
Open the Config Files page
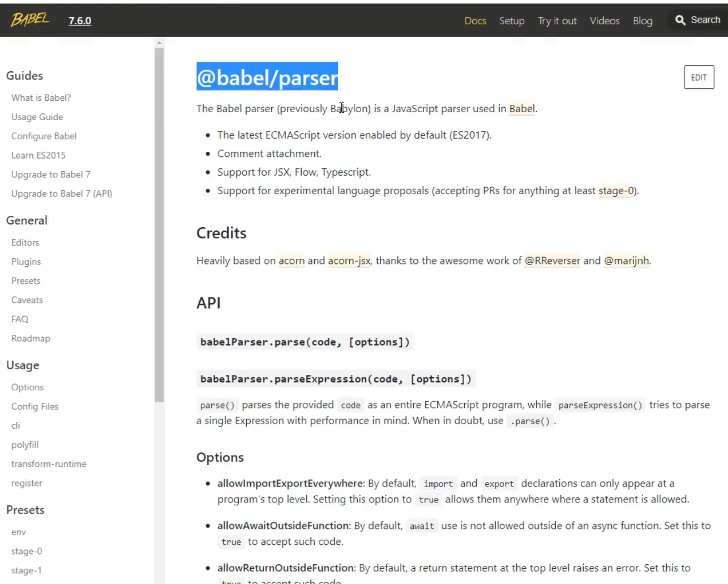(35, 407)
